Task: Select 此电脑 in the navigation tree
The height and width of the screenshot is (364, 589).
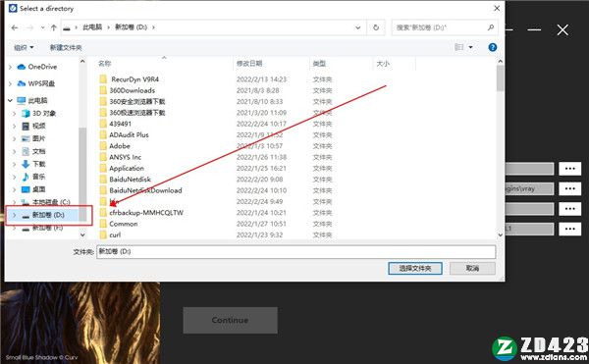Action: 37,100
